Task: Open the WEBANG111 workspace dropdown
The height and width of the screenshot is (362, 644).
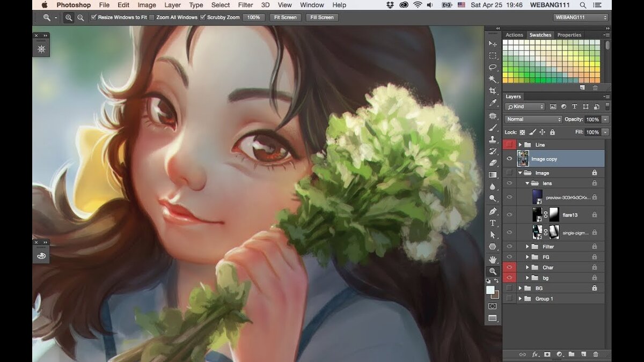Action: point(581,17)
